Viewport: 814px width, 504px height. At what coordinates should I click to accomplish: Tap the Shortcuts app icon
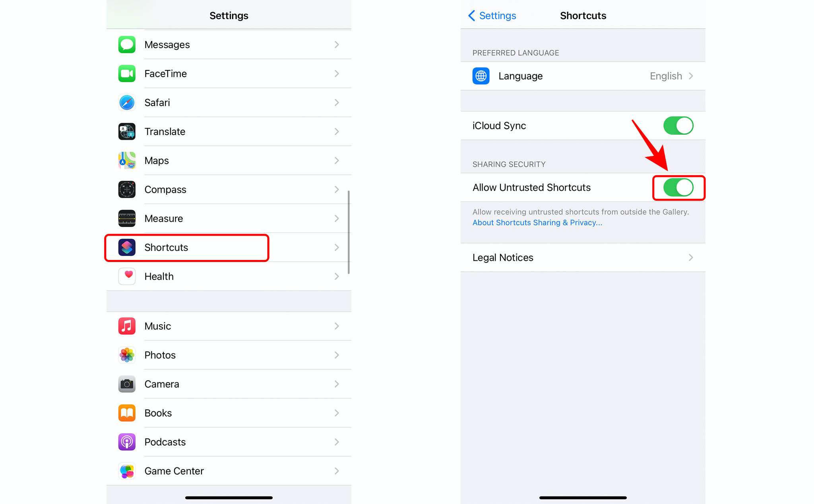click(x=127, y=247)
